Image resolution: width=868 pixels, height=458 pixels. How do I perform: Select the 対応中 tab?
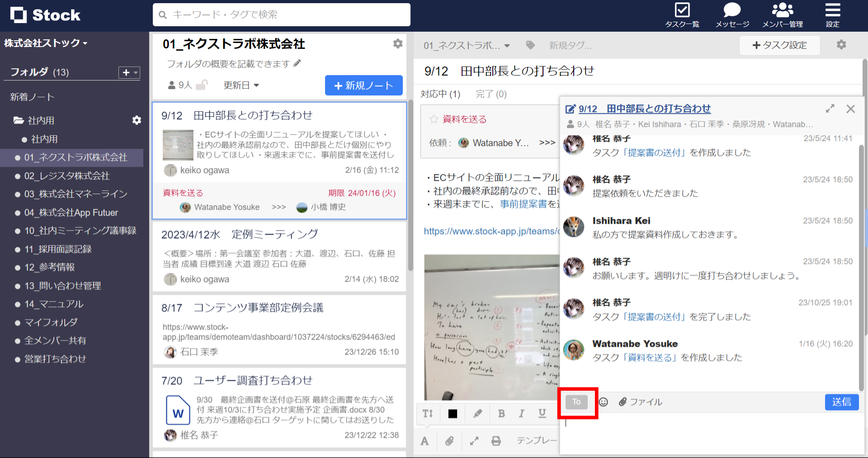441,94
